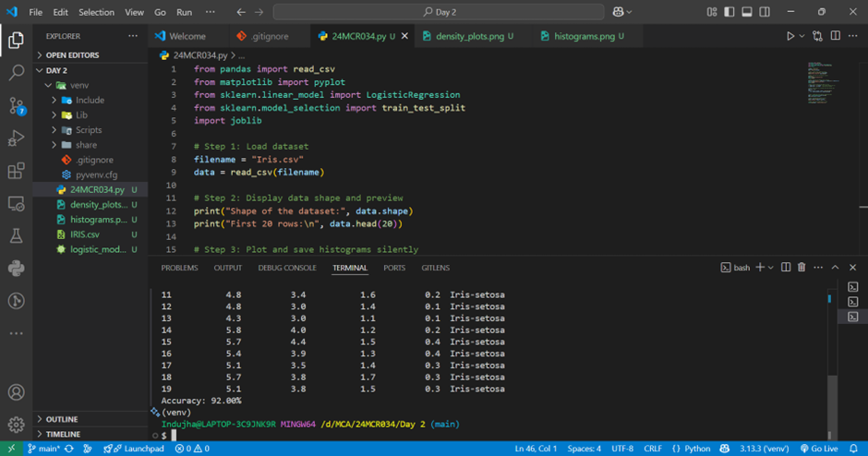Split the editor to the right
The width and height of the screenshot is (868, 456).
point(836,36)
